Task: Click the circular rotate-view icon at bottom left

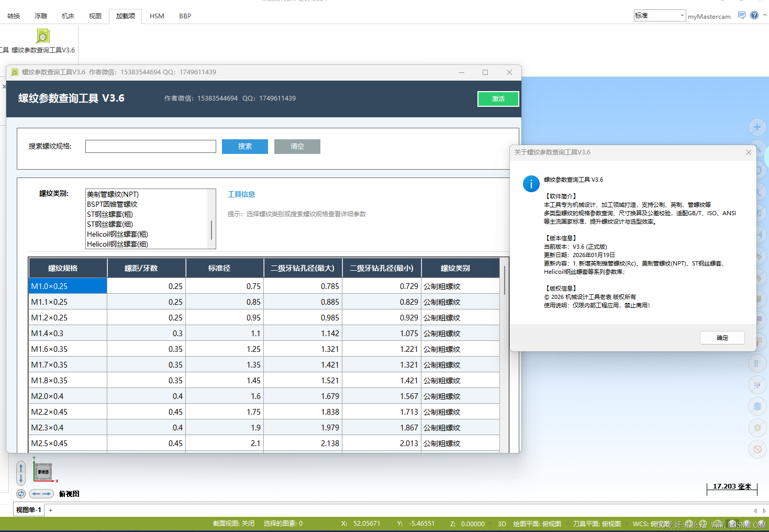Action: click(x=21, y=494)
